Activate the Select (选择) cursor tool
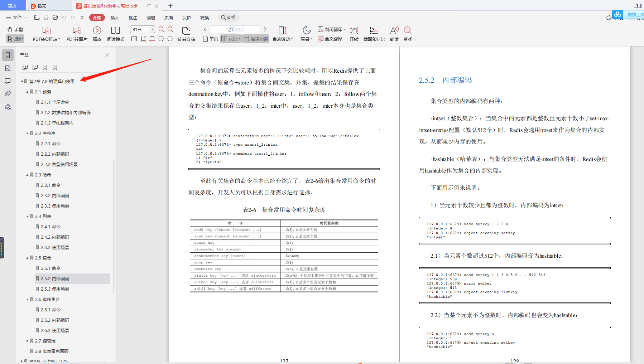Viewport: 644px width, 364px height. (15, 39)
